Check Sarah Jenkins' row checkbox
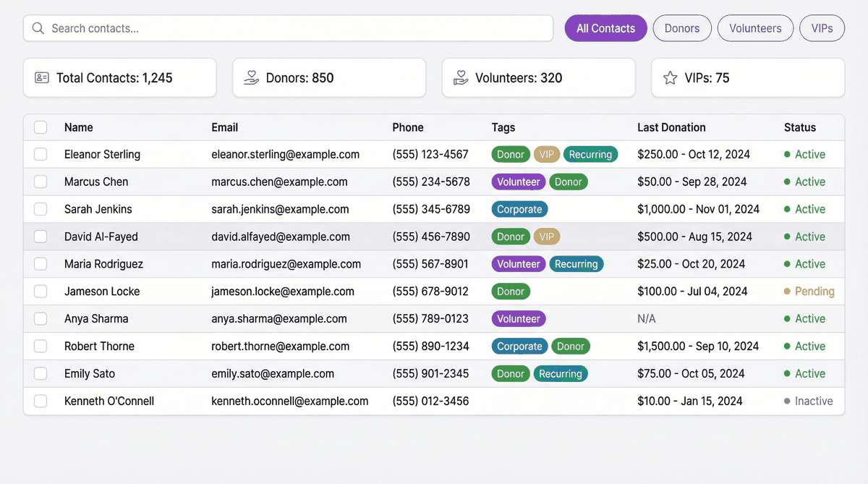The image size is (868, 484). tap(40, 209)
